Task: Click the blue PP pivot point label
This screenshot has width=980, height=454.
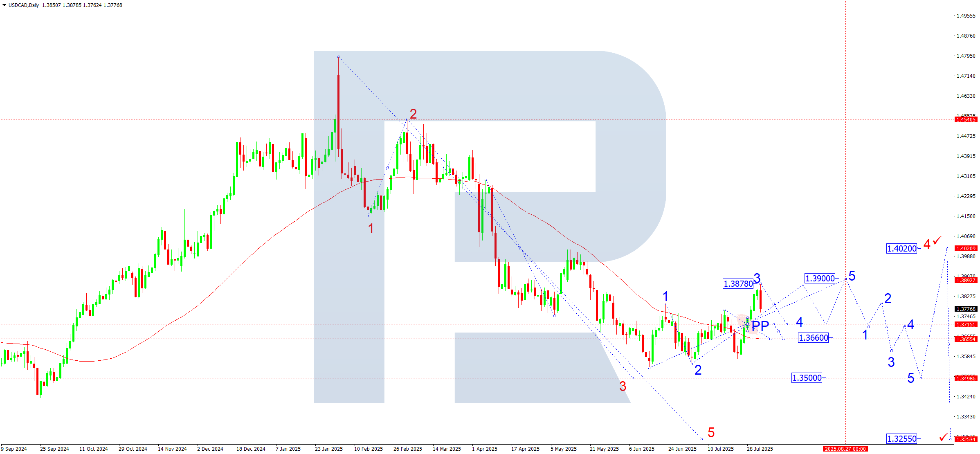Action: point(760,326)
